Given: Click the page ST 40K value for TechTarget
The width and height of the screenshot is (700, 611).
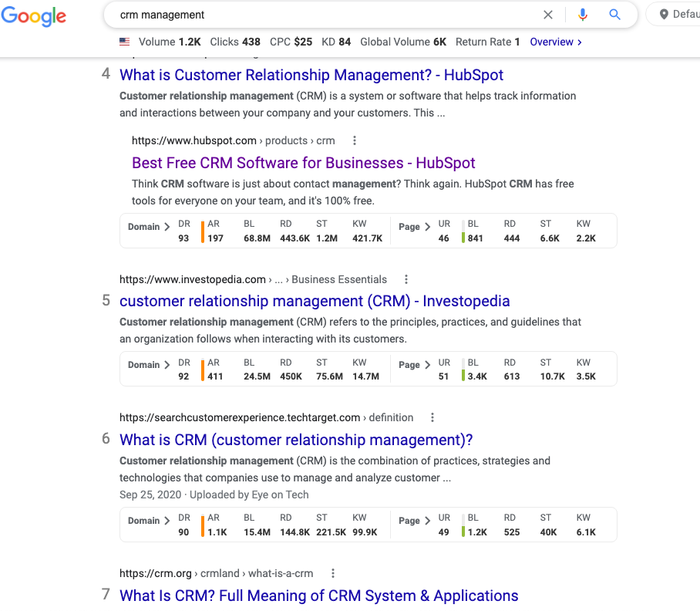Looking at the screenshot, I should 548,532.
